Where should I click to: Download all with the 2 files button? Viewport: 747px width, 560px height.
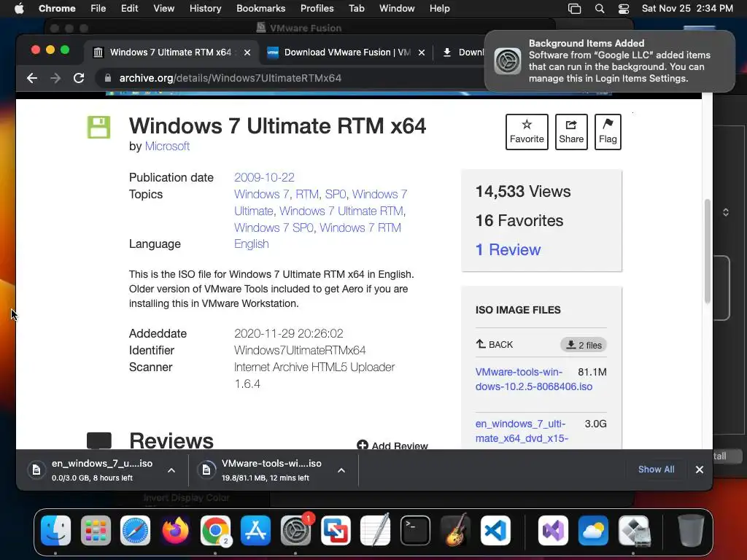tap(584, 345)
